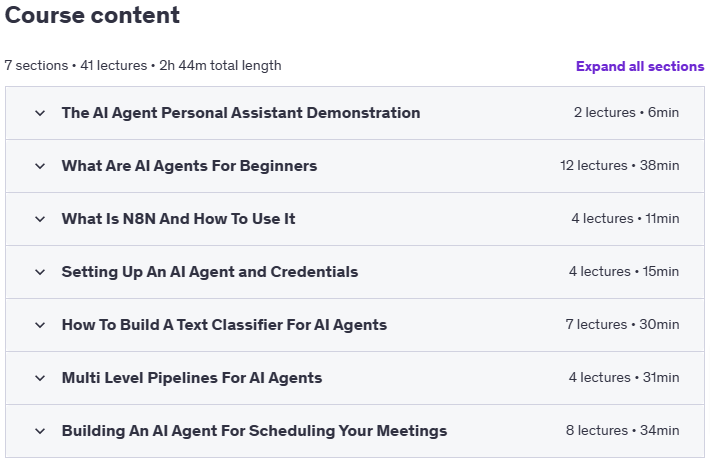Click chevron for Text Classifier section
Image resolution: width=710 pixels, height=461 pixels.
click(40, 325)
